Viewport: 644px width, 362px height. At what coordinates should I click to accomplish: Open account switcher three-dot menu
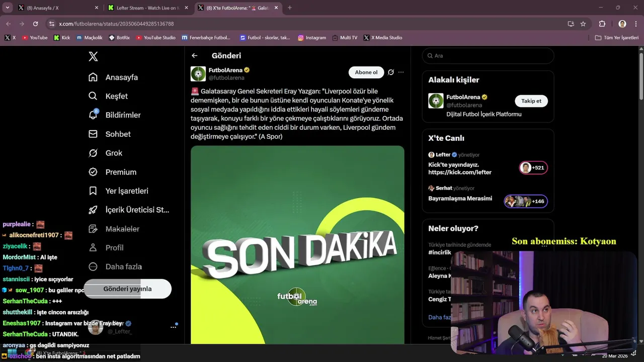(x=173, y=327)
